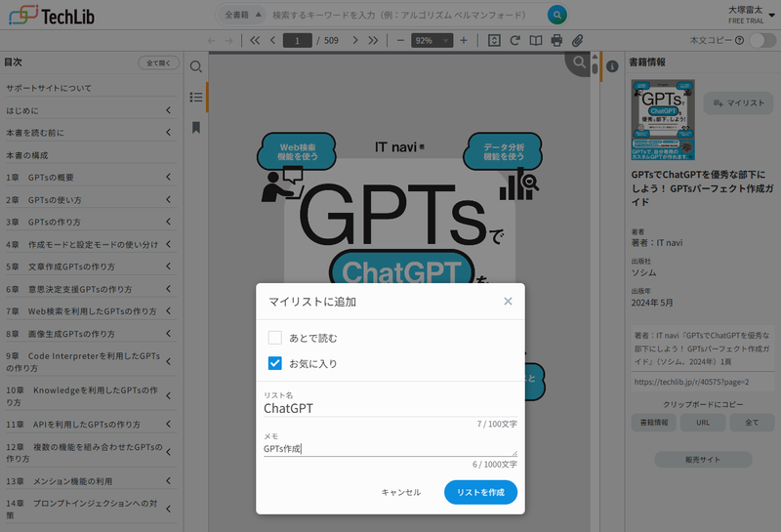Expand chapter 2章 GPTsの使い方
This screenshot has width=781, height=532.
click(168, 199)
